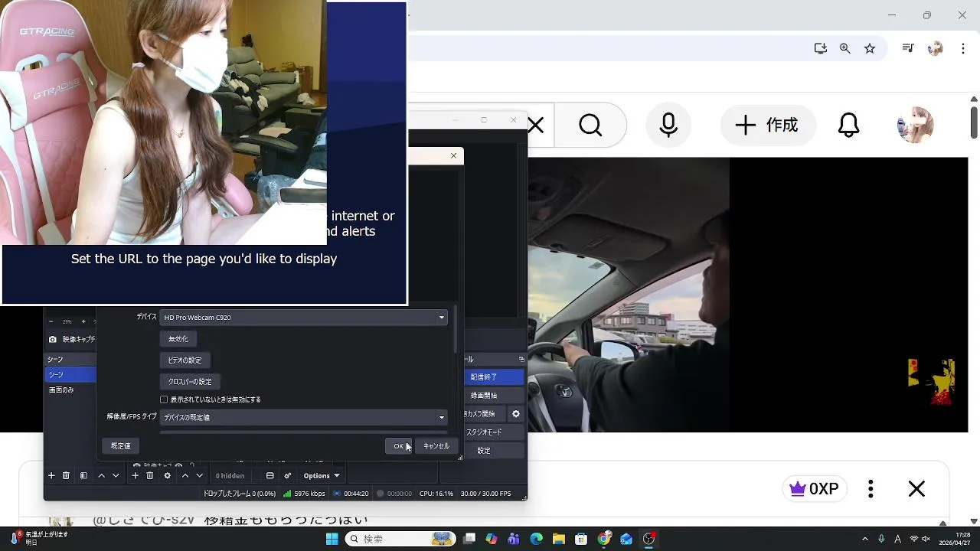Click 配信終了 to stop streaming
The height and width of the screenshot is (551, 980).
point(494,377)
